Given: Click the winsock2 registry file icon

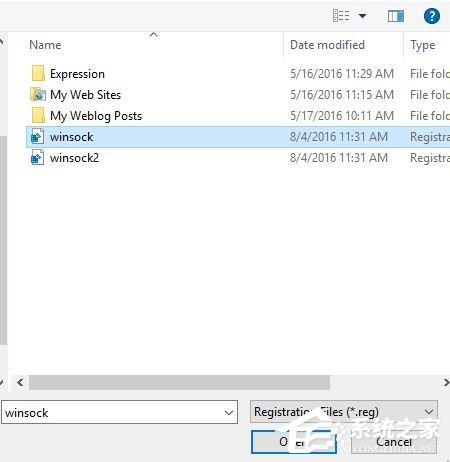Looking at the screenshot, I should click(37, 158).
